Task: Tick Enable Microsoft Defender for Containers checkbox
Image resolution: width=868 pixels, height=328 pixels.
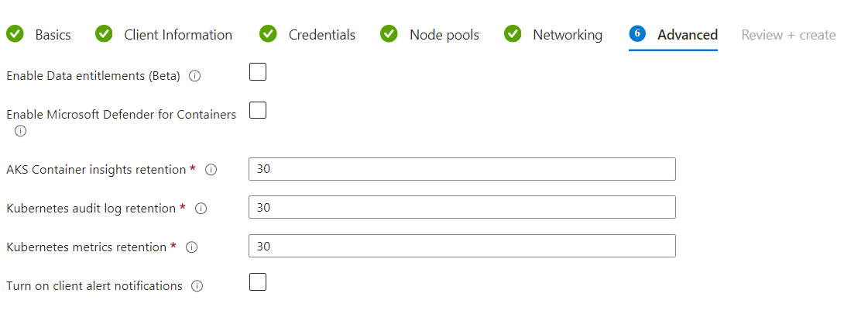Action: (257, 110)
